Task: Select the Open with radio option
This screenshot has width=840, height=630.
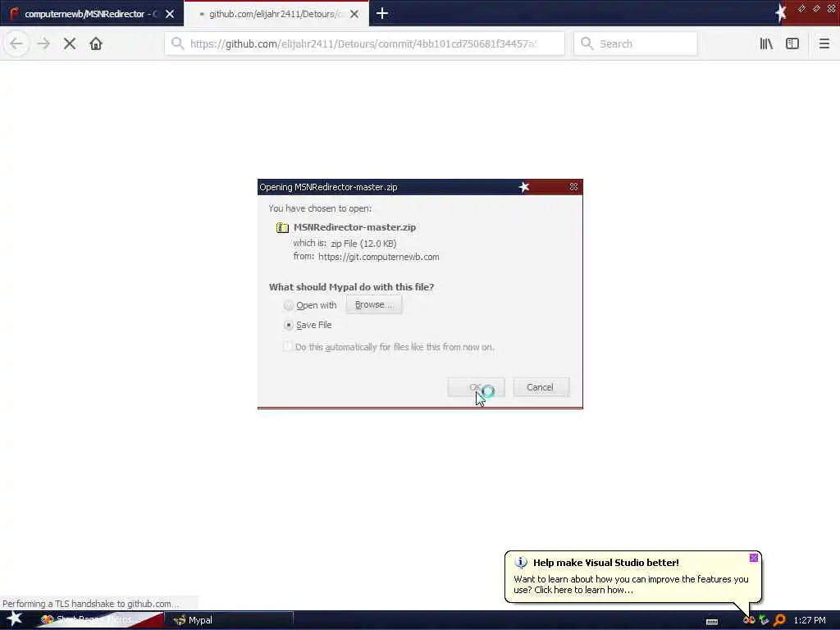Action: tap(289, 305)
